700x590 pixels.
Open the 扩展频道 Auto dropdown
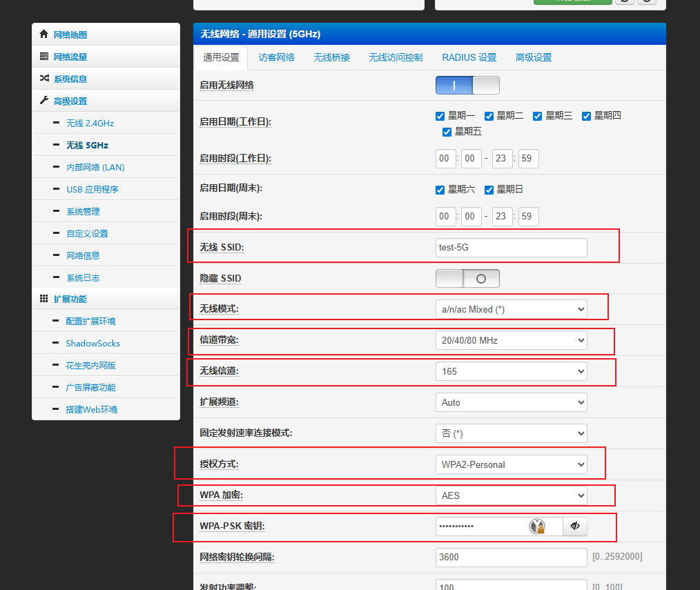coord(511,402)
